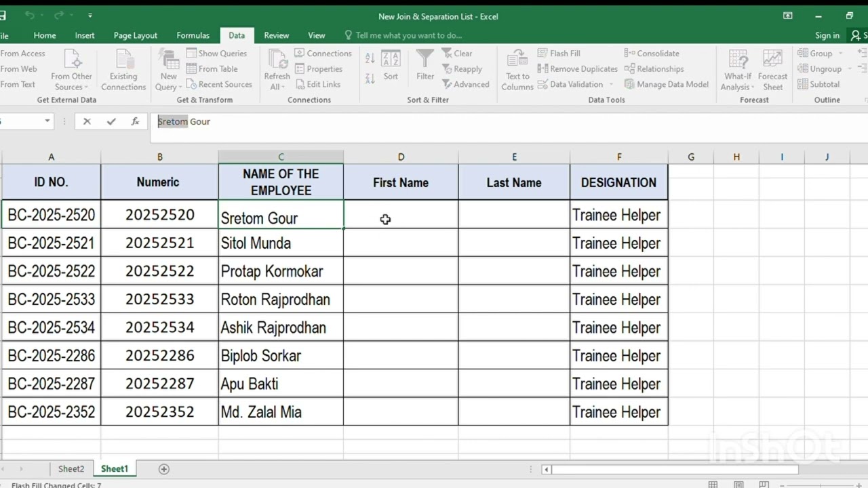
Task: Click Sign in link
Action: tap(827, 35)
